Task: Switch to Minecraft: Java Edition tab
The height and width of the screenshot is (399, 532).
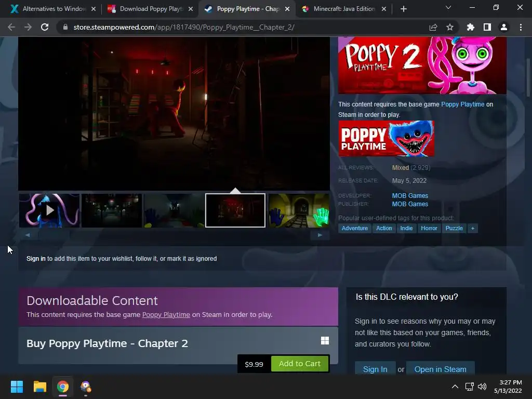Action: [344, 9]
